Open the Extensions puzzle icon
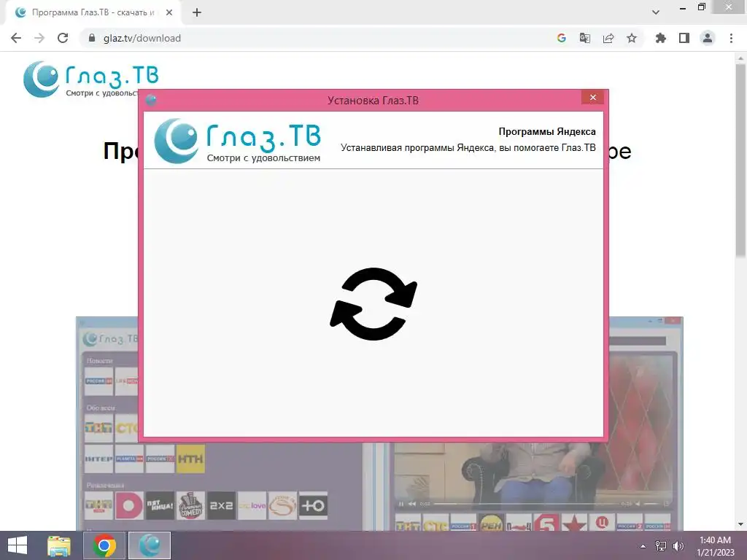This screenshot has width=747, height=560. point(660,38)
